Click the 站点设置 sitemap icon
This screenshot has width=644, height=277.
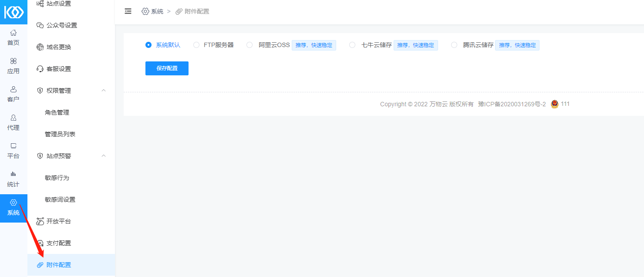[x=40, y=3]
